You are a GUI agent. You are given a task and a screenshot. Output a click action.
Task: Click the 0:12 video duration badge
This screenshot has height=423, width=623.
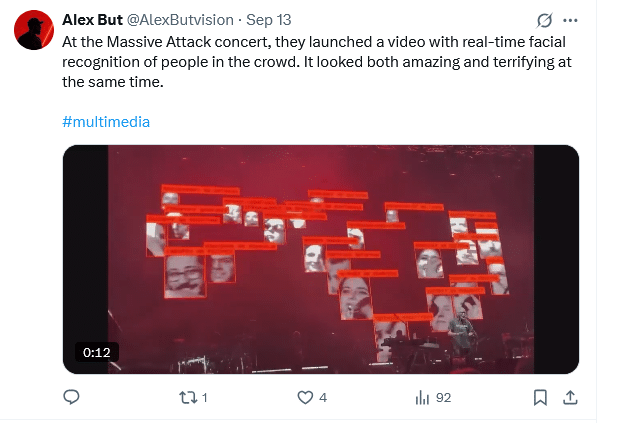96,352
